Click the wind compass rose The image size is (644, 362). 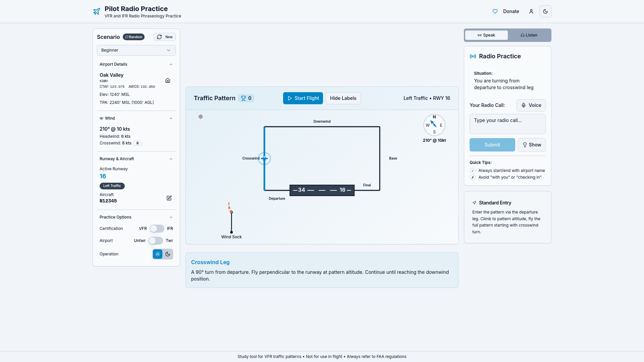(434, 125)
